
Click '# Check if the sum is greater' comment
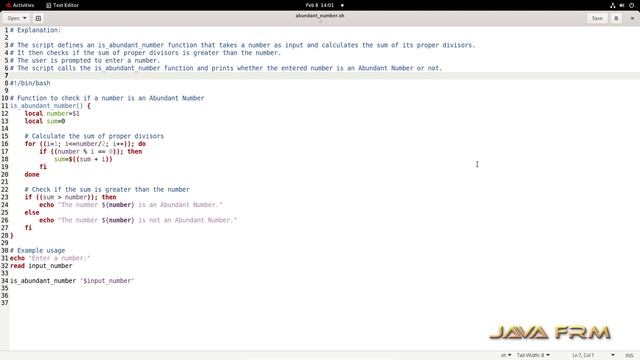pyautogui.click(x=107, y=190)
